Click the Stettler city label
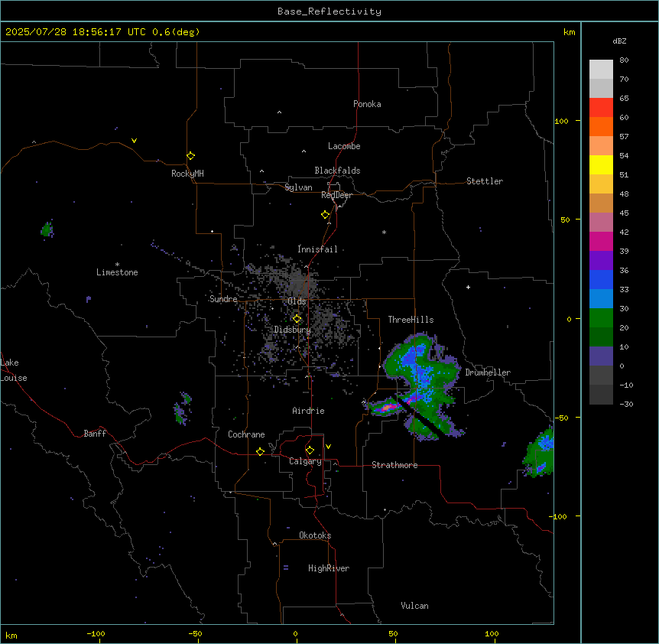 484,181
